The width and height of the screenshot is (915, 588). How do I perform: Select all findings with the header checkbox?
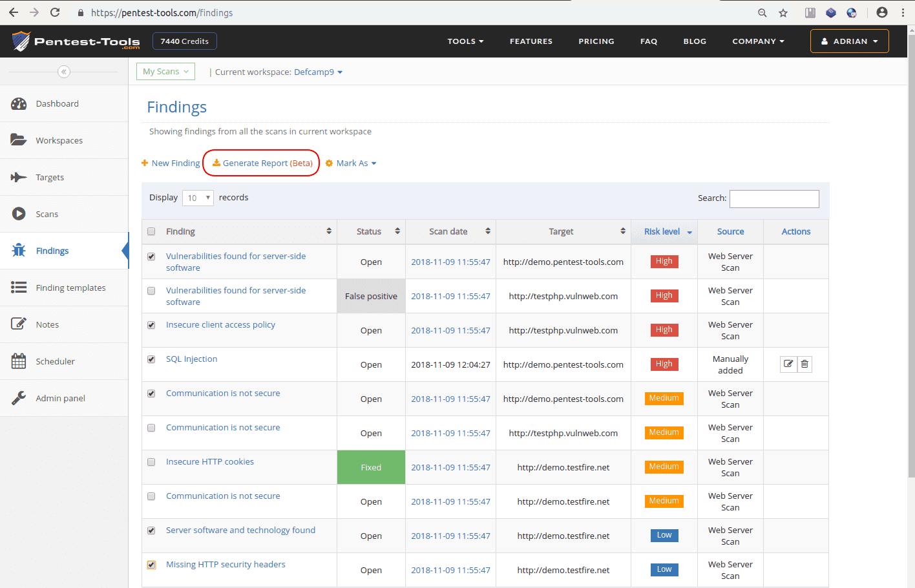151,231
